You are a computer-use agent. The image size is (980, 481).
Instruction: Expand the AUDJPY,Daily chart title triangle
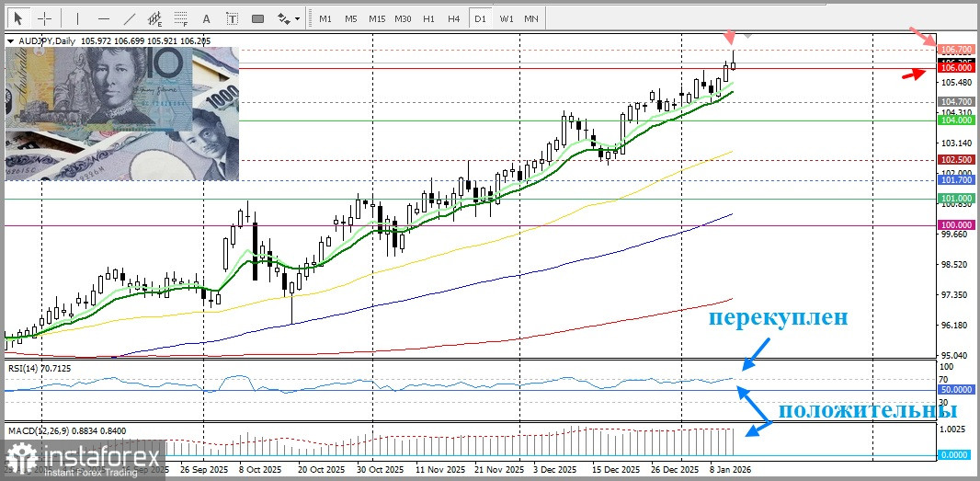10,41
